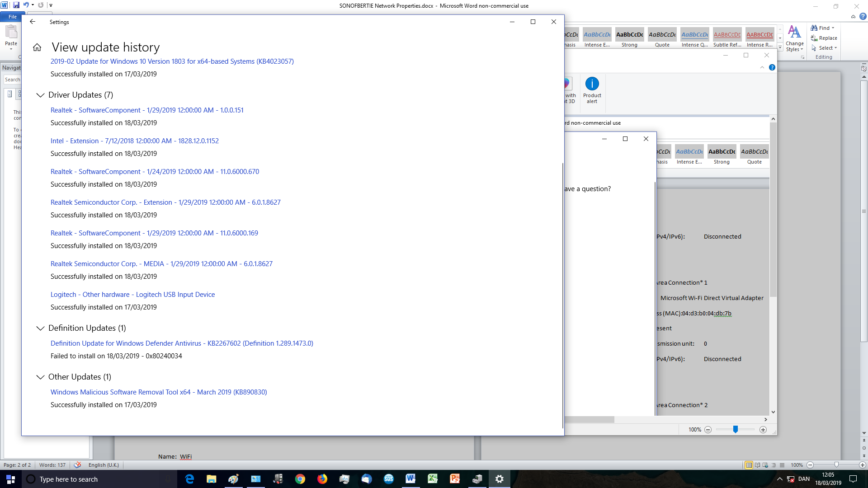Click blue zoom slider thumb in background window

point(736,429)
